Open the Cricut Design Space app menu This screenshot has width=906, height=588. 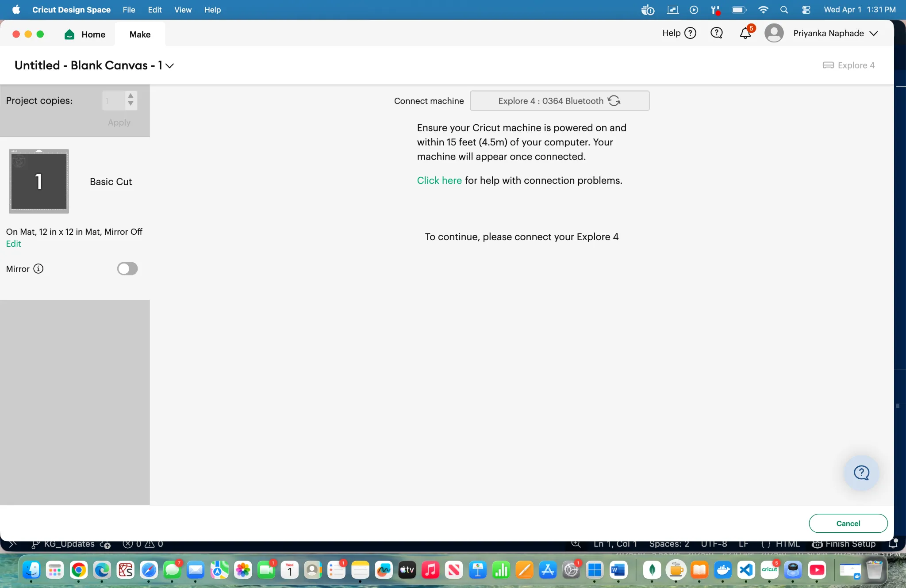pyautogui.click(x=71, y=10)
